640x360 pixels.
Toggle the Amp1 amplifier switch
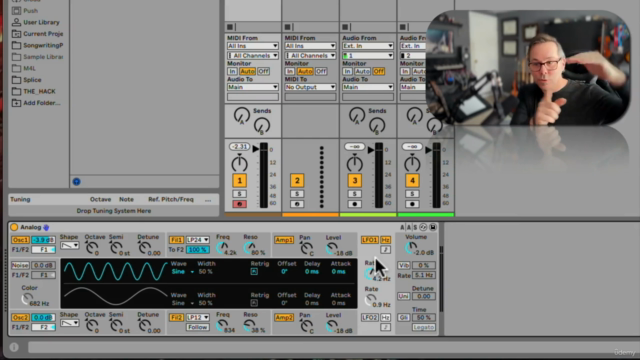[284, 240]
